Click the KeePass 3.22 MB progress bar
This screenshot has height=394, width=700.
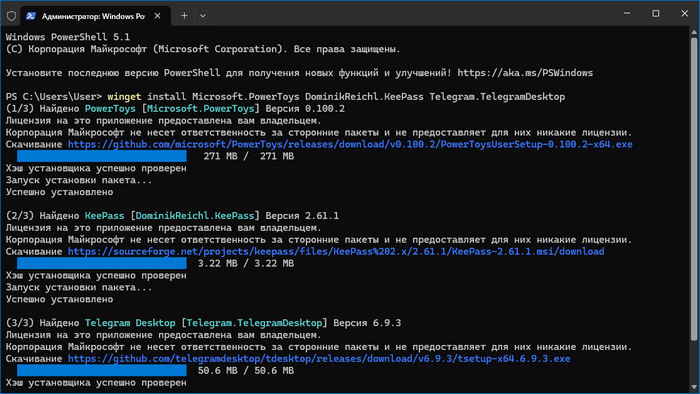(x=102, y=263)
